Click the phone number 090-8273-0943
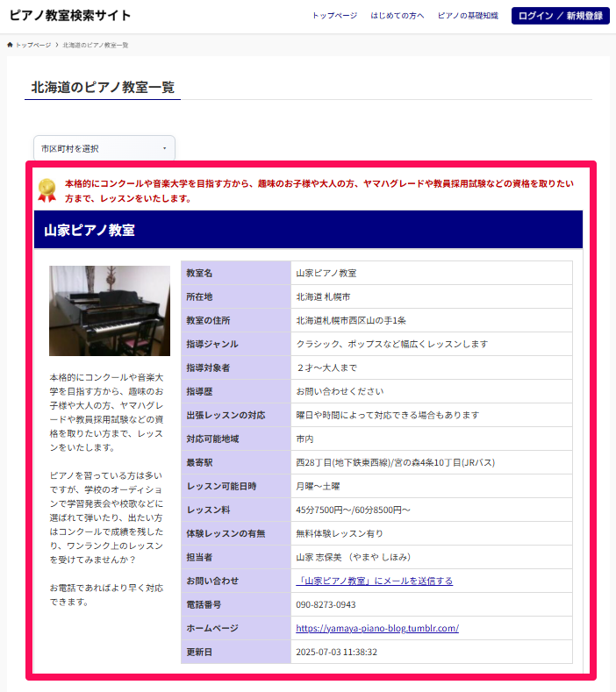 (326, 604)
